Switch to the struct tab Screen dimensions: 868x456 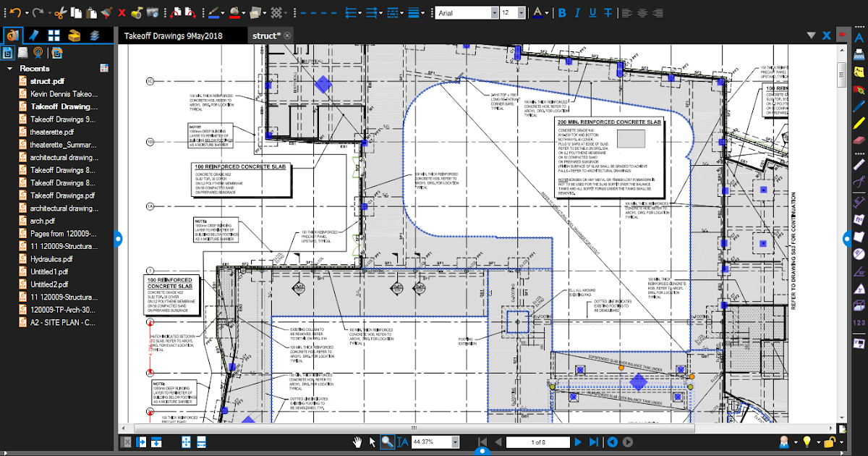(264, 34)
